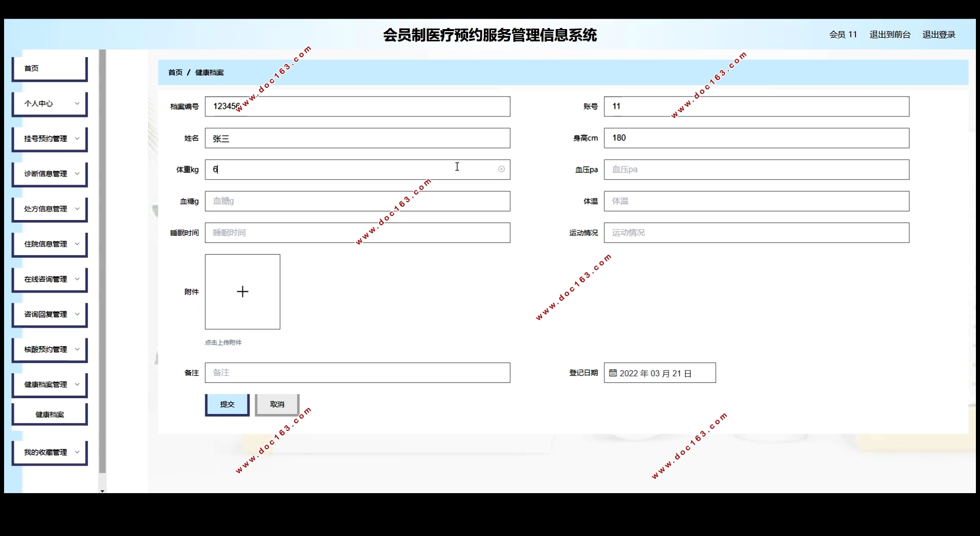
Task: Click the 点击上传附件 hint text
Action: point(223,343)
